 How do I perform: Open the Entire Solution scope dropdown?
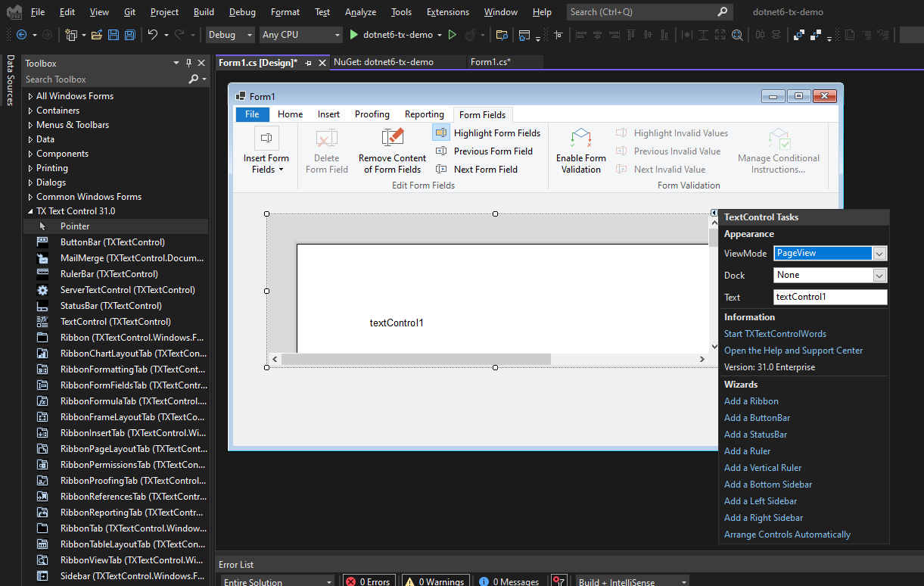point(277,581)
